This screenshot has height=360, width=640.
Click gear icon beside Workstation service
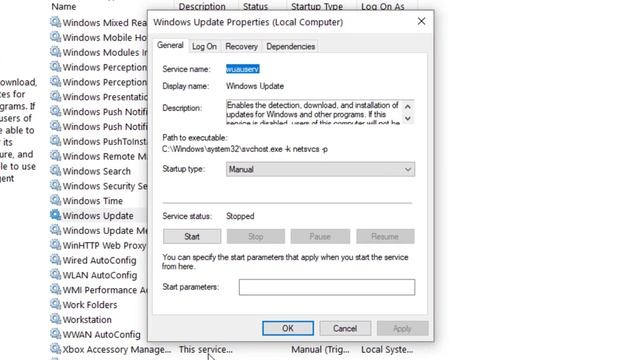tap(55, 319)
